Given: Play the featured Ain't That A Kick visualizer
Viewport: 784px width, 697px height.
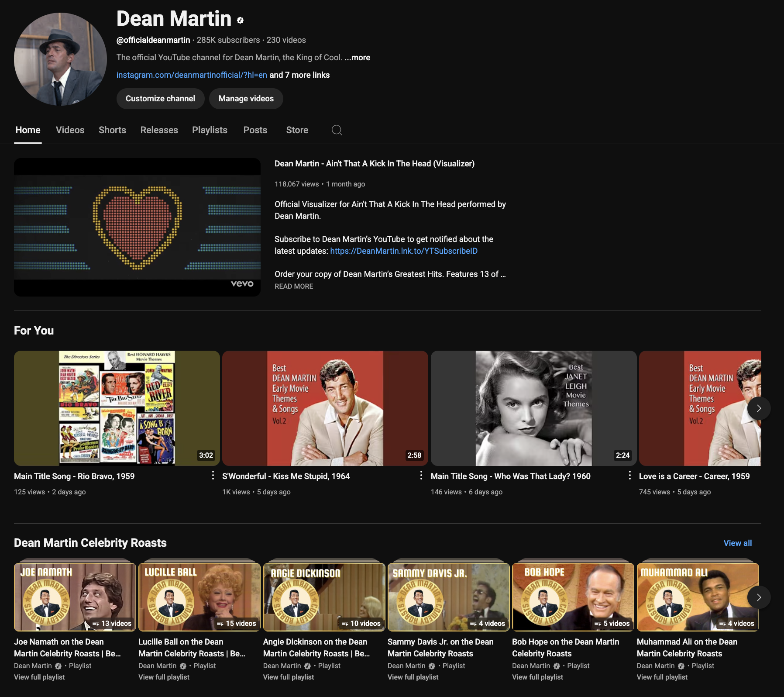Looking at the screenshot, I should pos(137,227).
